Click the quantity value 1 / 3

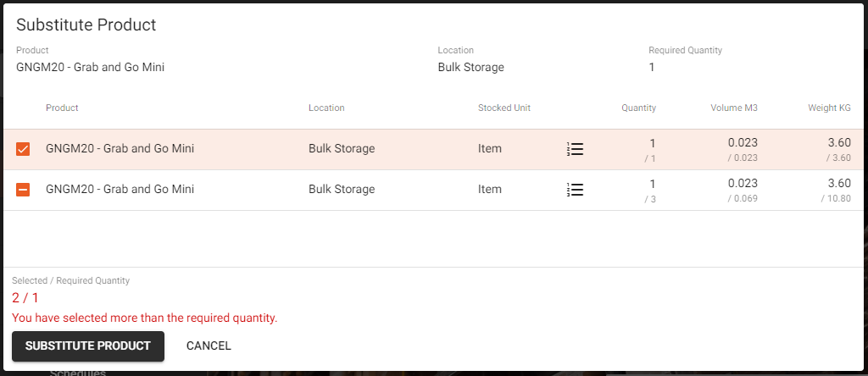point(650,191)
